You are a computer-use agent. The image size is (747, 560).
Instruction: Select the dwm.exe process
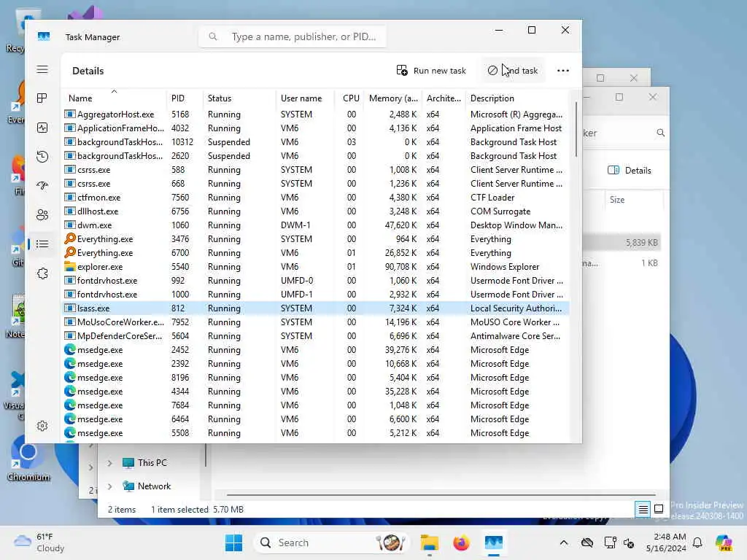[316, 225]
